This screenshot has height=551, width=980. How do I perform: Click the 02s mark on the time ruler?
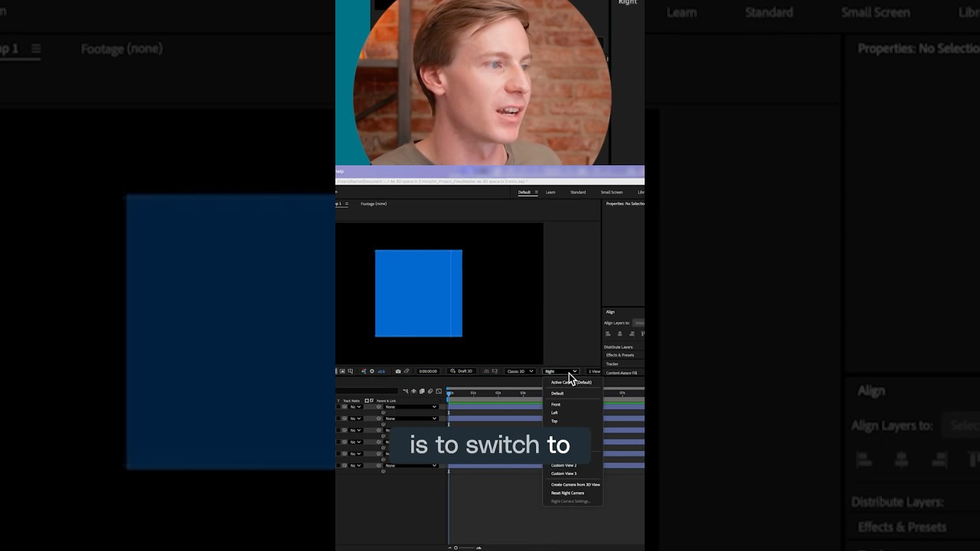pyautogui.click(x=498, y=393)
